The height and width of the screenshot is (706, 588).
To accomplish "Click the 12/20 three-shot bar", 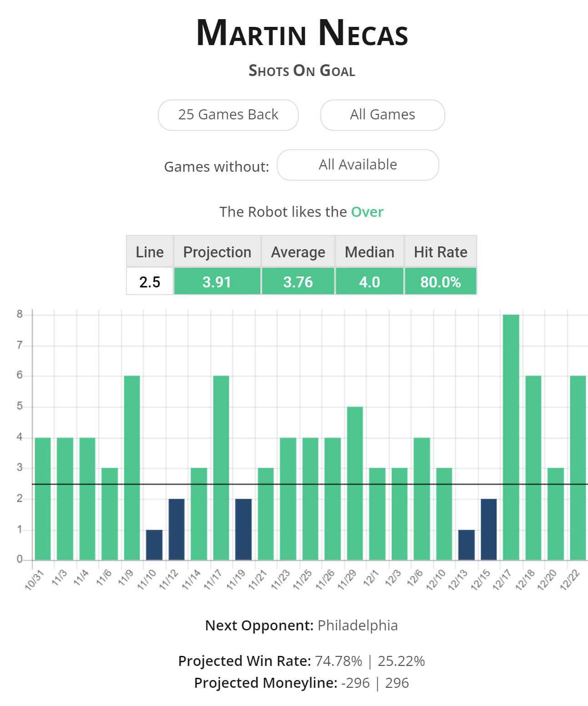I will 556,514.
